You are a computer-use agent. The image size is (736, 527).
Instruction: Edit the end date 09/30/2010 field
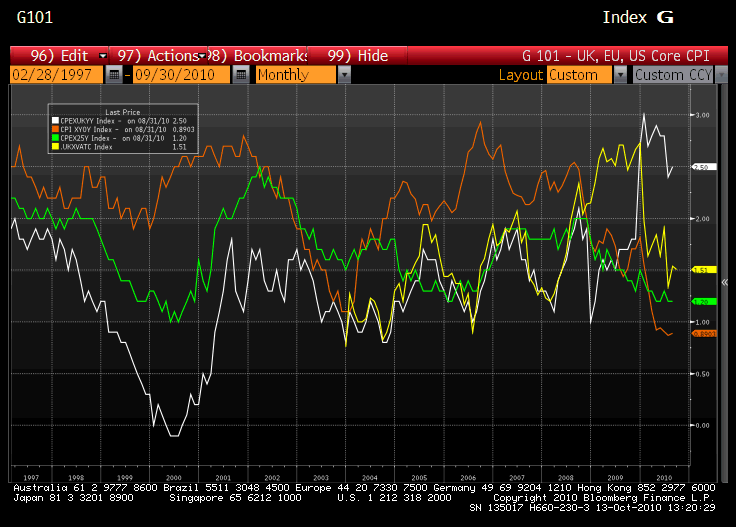pyautogui.click(x=181, y=75)
